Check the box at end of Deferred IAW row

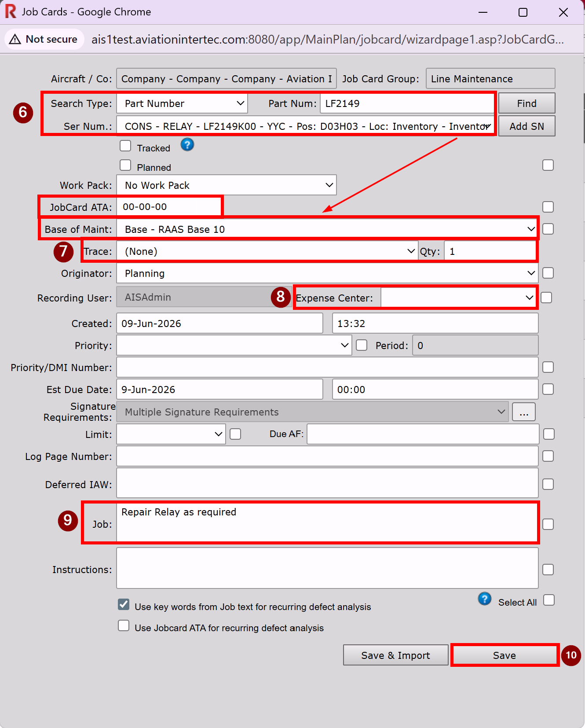[x=548, y=484]
